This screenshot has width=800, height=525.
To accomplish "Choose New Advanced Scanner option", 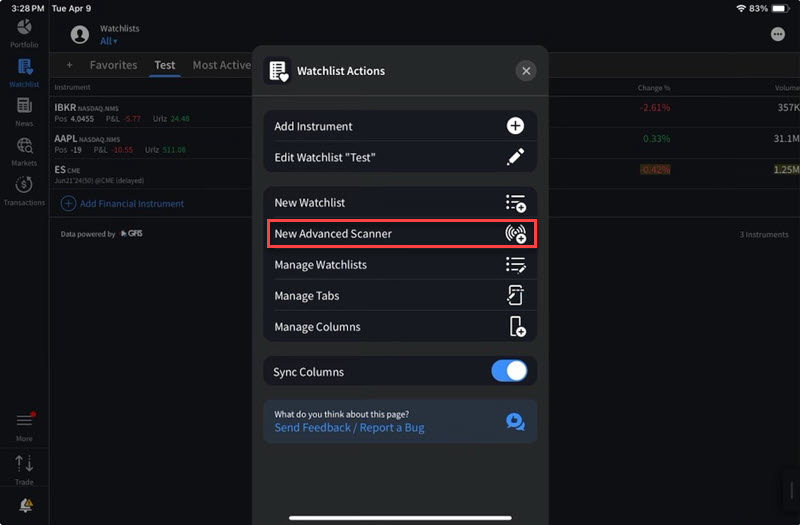I will [x=400, y=234].
